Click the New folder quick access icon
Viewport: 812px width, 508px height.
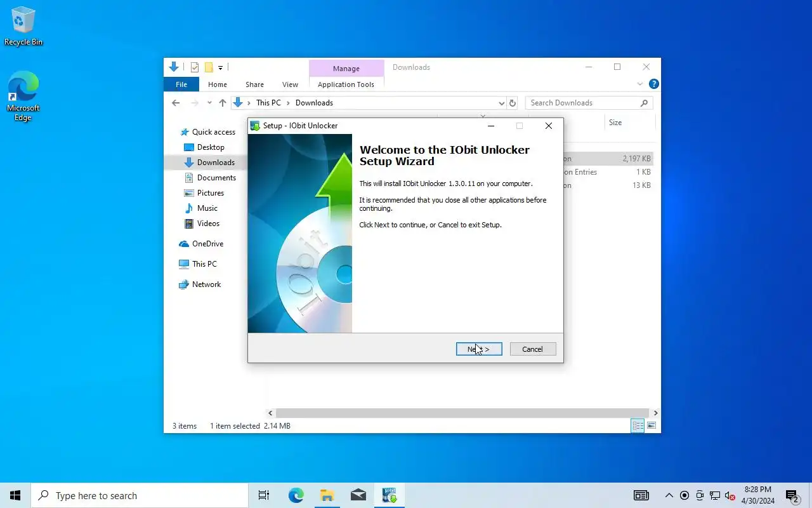coord(208,67)
